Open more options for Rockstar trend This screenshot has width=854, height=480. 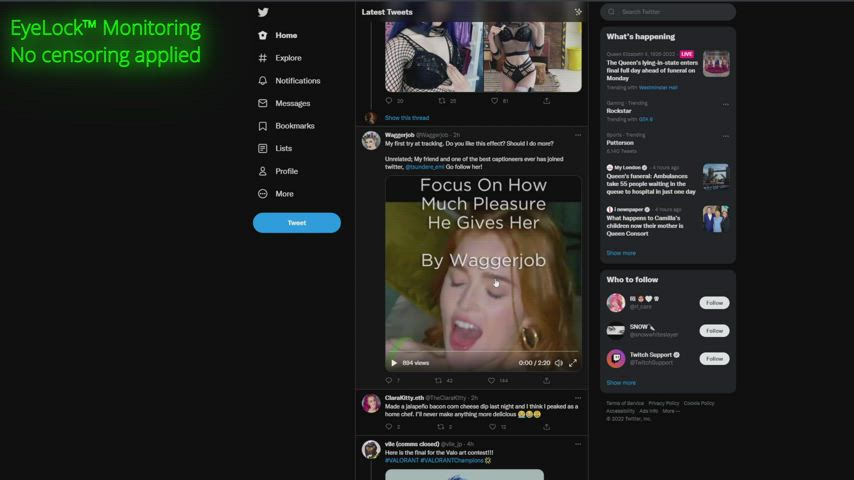click(725, 104)
